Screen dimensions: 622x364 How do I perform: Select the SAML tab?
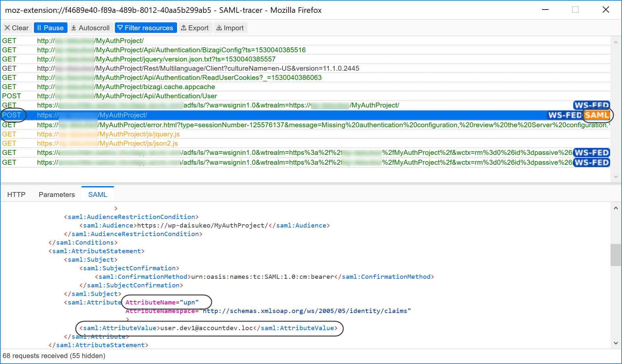point(98,195)
